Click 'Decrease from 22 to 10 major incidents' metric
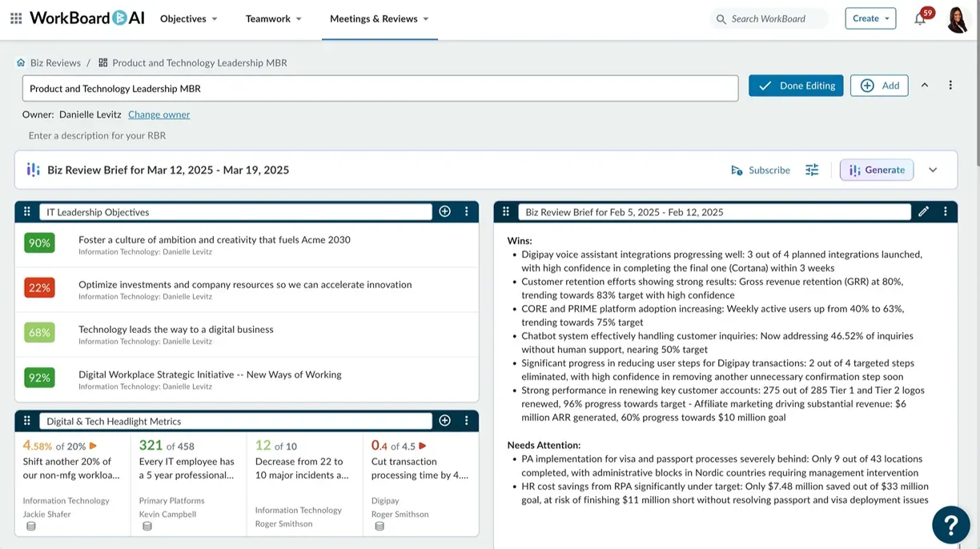Screen dimensions: 980x549 pyautogui.click(x=302, y=468)
